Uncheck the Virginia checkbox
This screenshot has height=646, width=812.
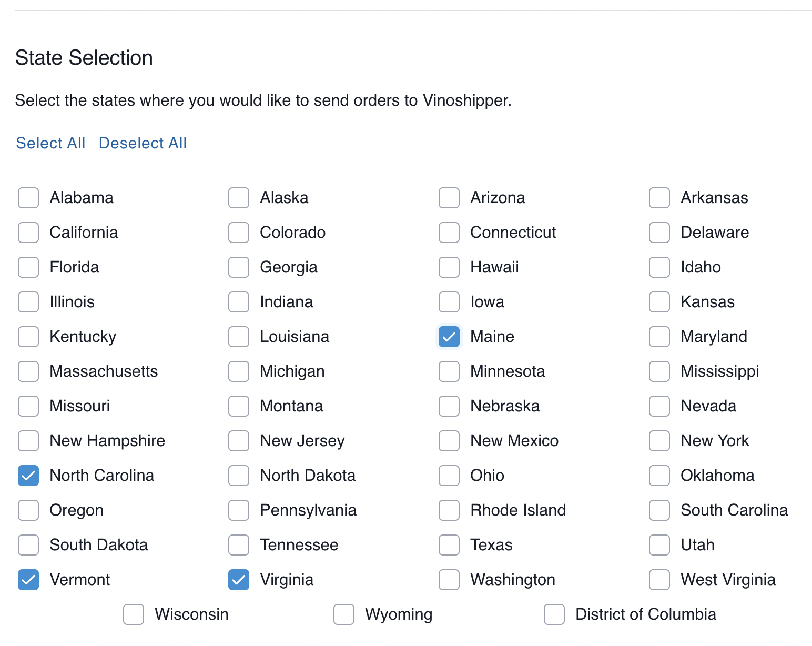[x=239, y=580]
